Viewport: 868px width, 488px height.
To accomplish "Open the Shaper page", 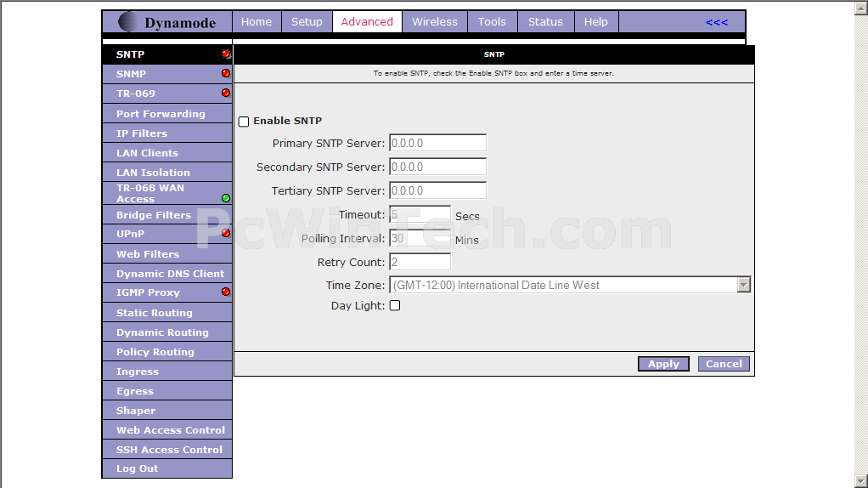I will click(167, 411).
